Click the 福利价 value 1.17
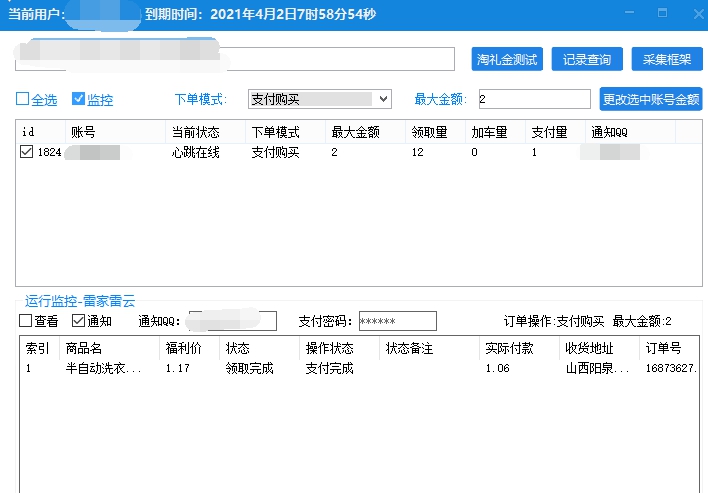This screenshot has height=493, width=708. (x=177, y=368)
